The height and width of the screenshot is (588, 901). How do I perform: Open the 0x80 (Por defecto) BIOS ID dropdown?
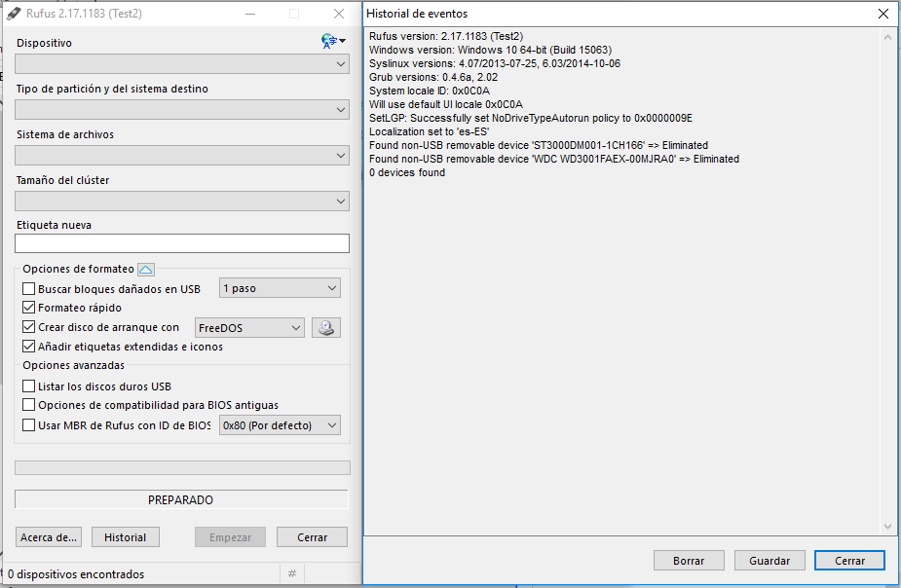[x=280, y=424]
